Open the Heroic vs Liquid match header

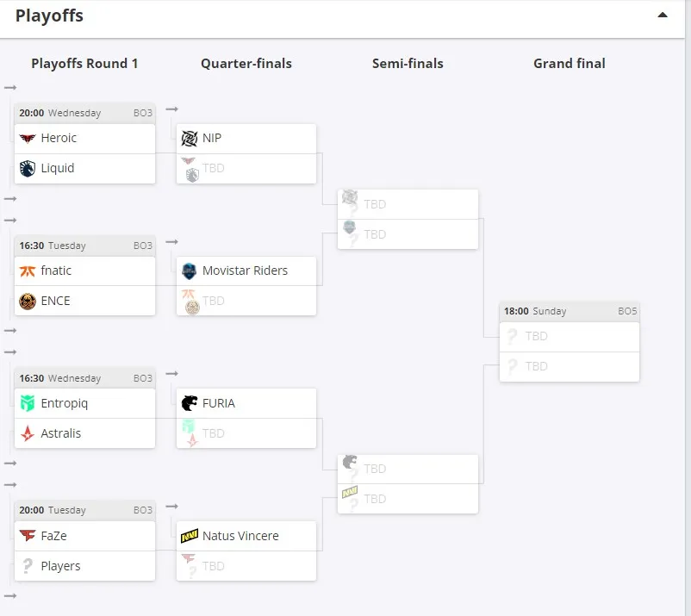pyautogui.click(x=85, y=113)
